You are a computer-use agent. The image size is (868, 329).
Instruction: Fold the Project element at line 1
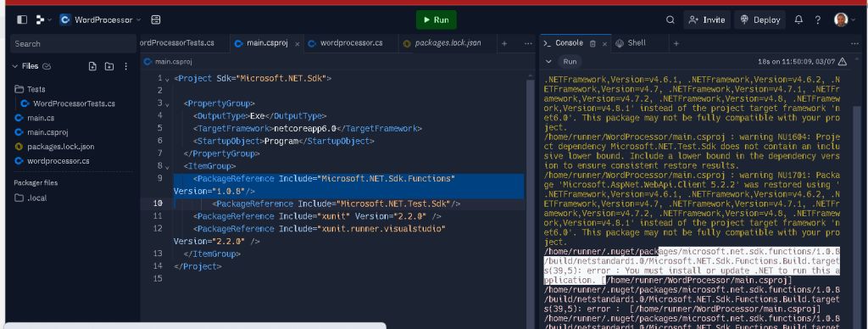point(167,79)
